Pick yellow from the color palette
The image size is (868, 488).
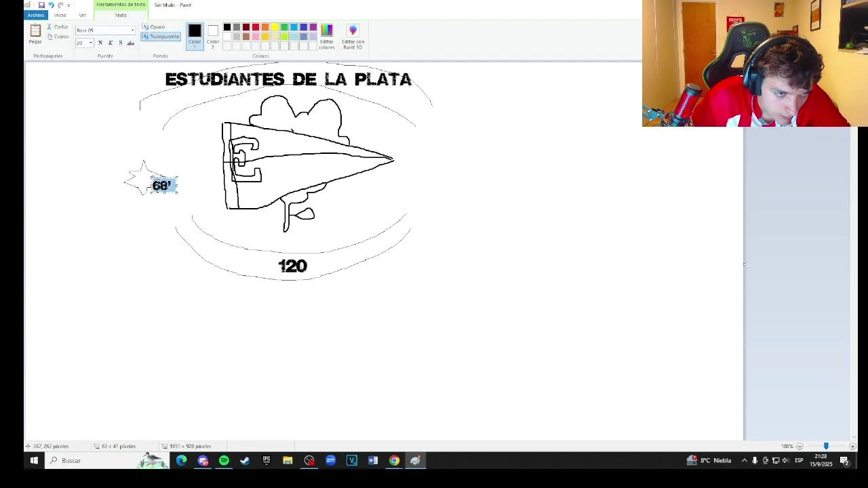click(x=275, y=27)
